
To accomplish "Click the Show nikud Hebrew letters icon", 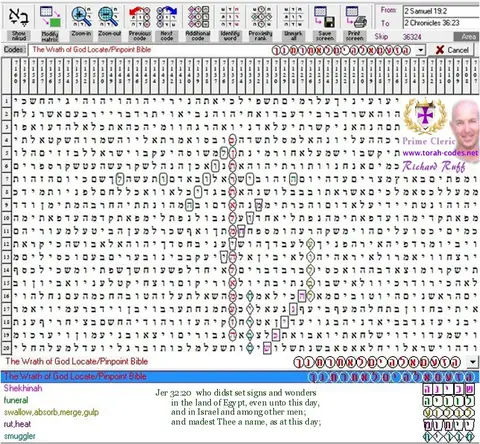I will click(x=19, y=17).
